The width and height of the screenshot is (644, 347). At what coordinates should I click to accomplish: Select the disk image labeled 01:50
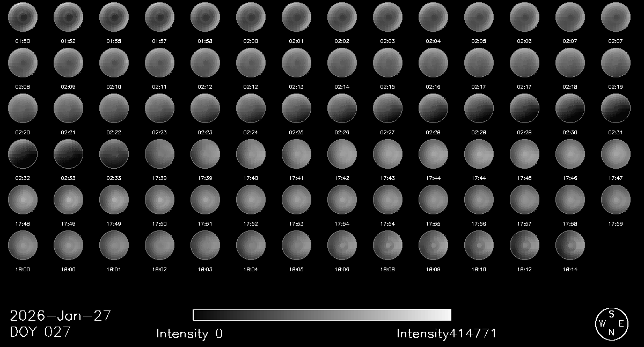23,17
